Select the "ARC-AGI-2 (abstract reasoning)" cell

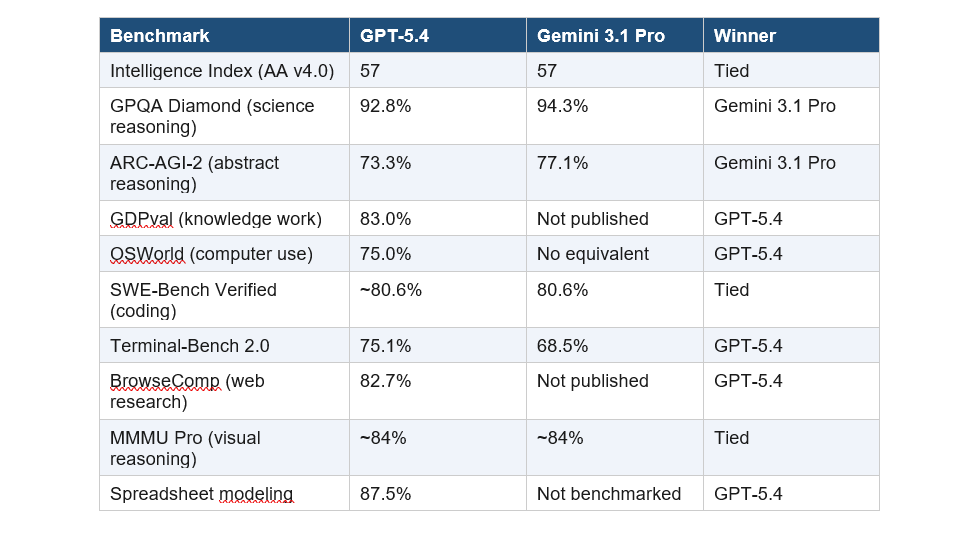pyautogui.click(x=195, y=173)
